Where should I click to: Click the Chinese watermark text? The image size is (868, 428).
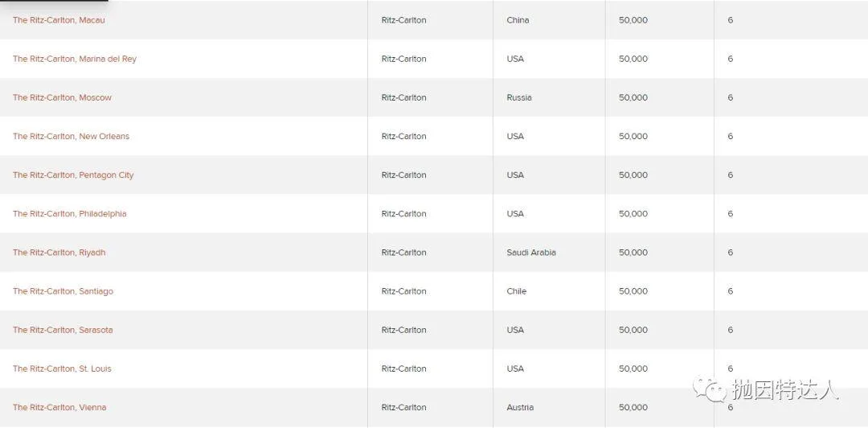coord(785,389)
